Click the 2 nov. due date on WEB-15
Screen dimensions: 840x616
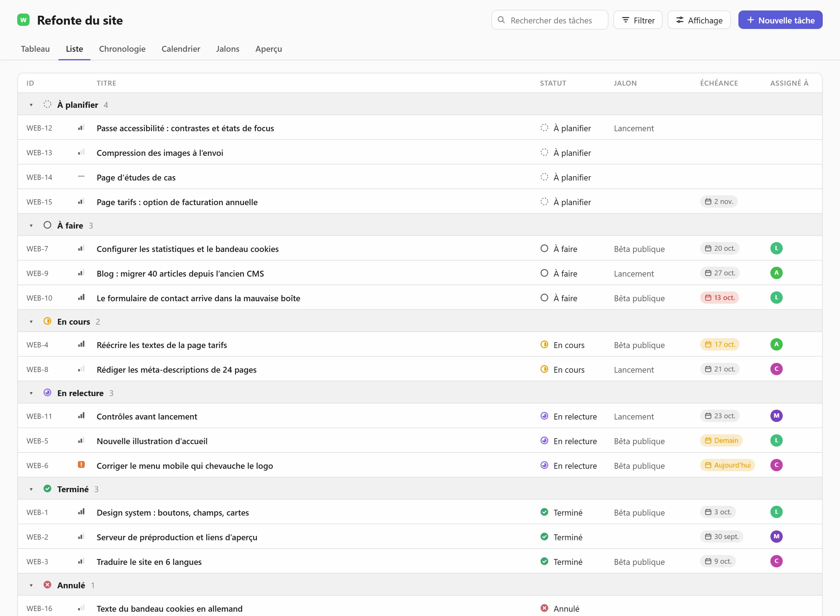[719, 202]
